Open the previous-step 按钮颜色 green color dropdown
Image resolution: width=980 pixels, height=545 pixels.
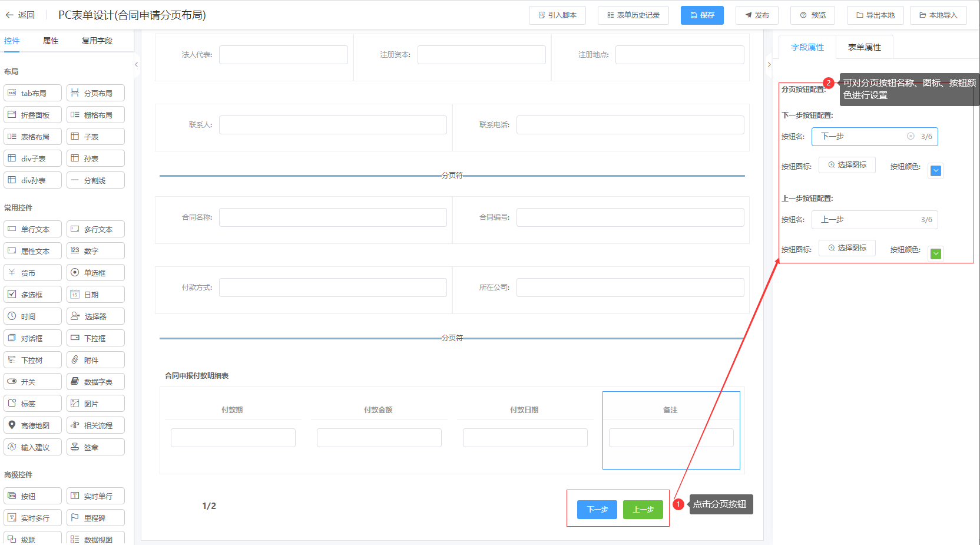tap(936, 254)
